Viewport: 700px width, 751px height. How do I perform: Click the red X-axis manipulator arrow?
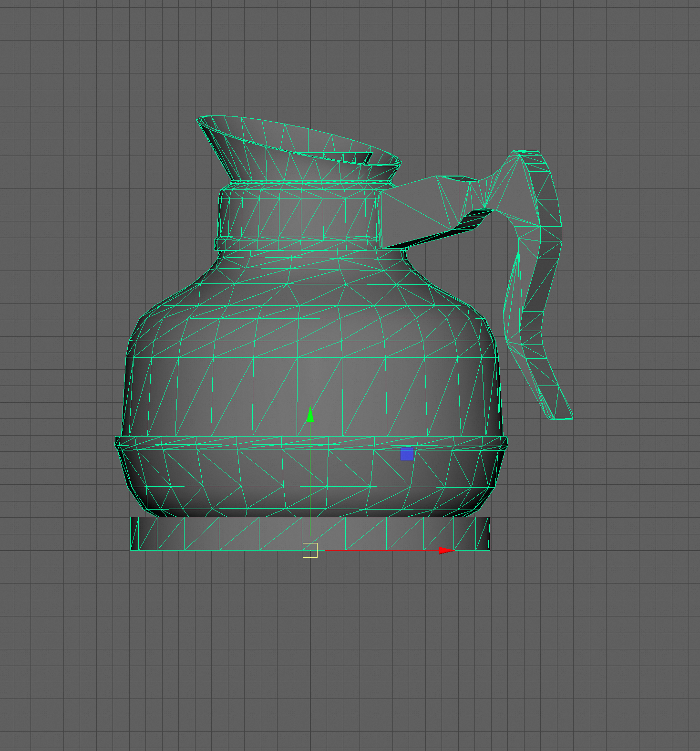tap(446, 551)
